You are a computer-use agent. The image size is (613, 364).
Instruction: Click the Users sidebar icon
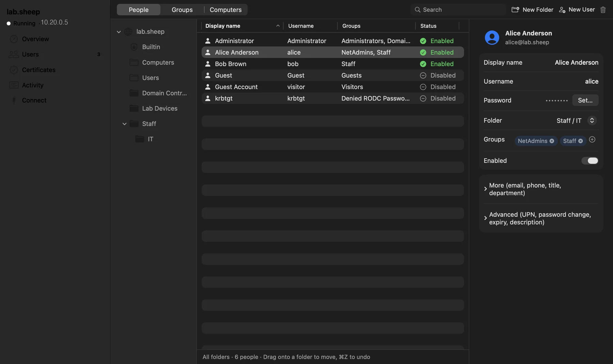14,54
